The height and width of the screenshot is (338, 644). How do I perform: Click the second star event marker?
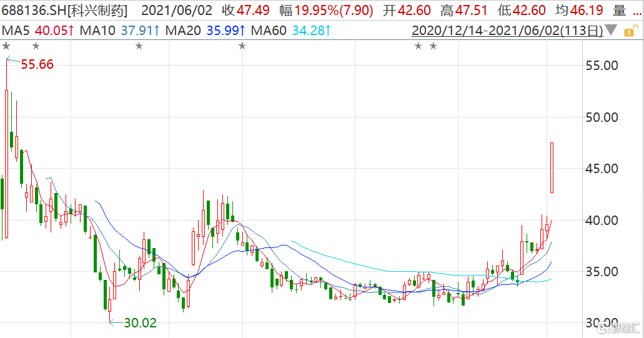[x=36, y=46]
